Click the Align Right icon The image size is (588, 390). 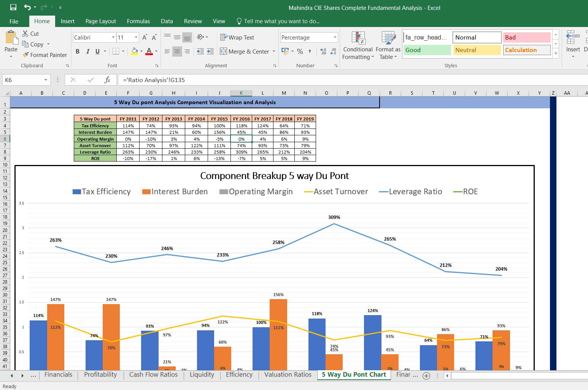[x=187, y=51]
